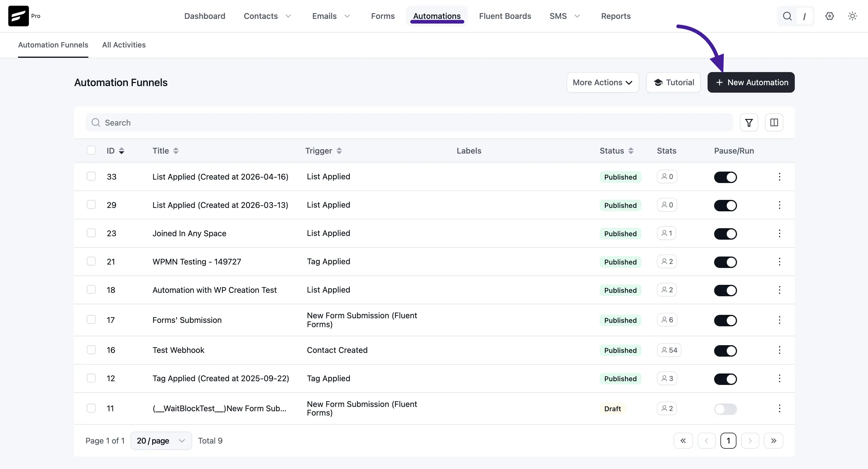
Task: Sort by Title column arrows
Action: tap(176, 151)
